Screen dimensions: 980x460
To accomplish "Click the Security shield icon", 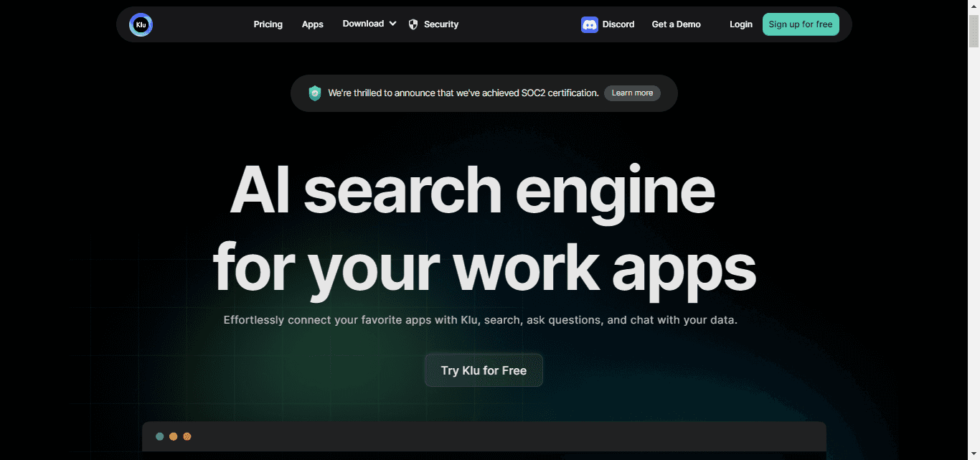I will (413, 24).
